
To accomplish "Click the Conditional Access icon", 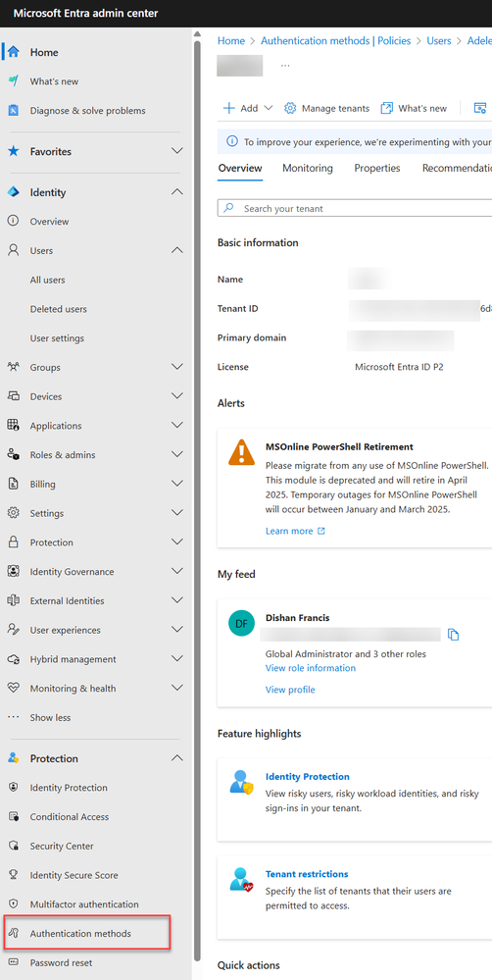I will (x=13, y=817).
